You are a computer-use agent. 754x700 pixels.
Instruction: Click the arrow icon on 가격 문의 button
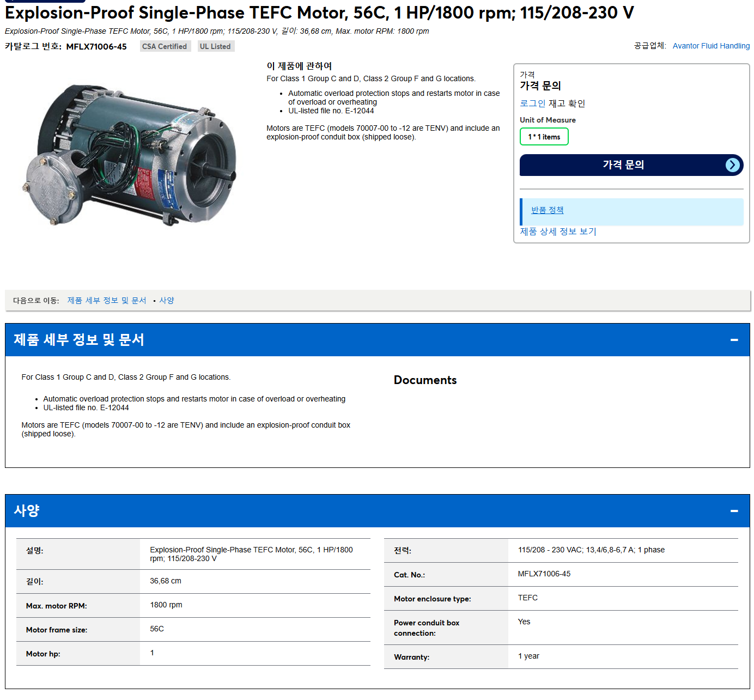pos(733,165)
